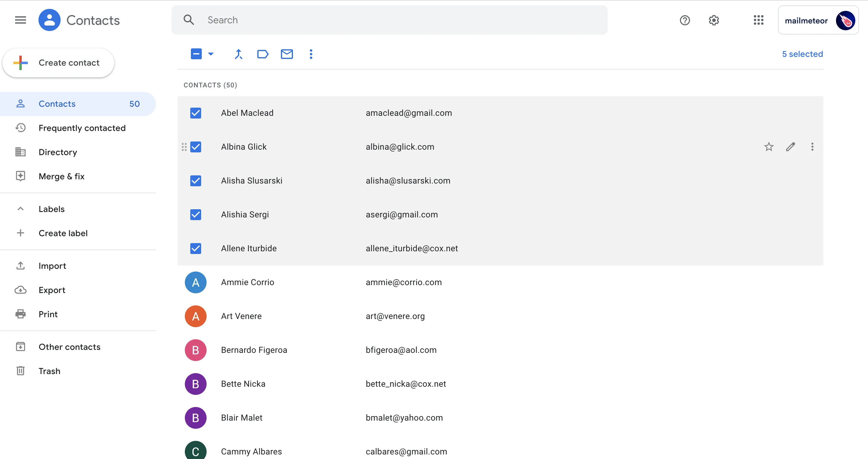The height and width of the screenshot is (459, 868).
Task: Click the send email icon in toolbar
Action: pyautogui.click(x=287, y=54)
